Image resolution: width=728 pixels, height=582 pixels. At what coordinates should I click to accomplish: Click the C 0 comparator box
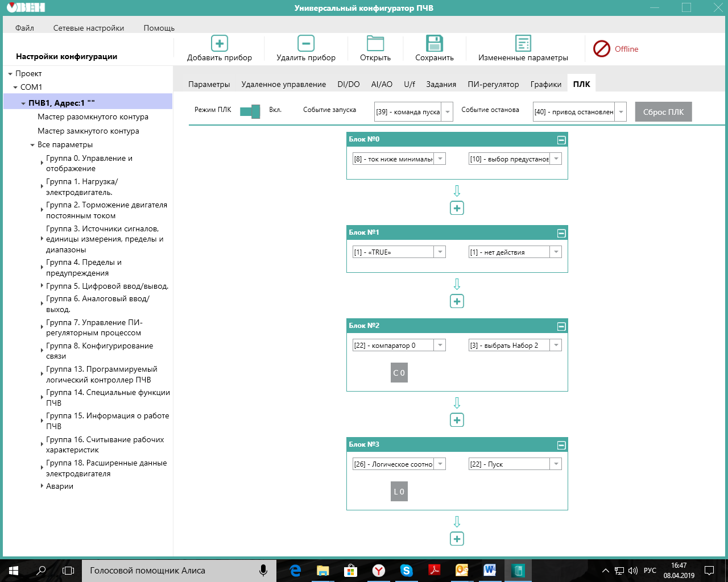pos(399,373)
